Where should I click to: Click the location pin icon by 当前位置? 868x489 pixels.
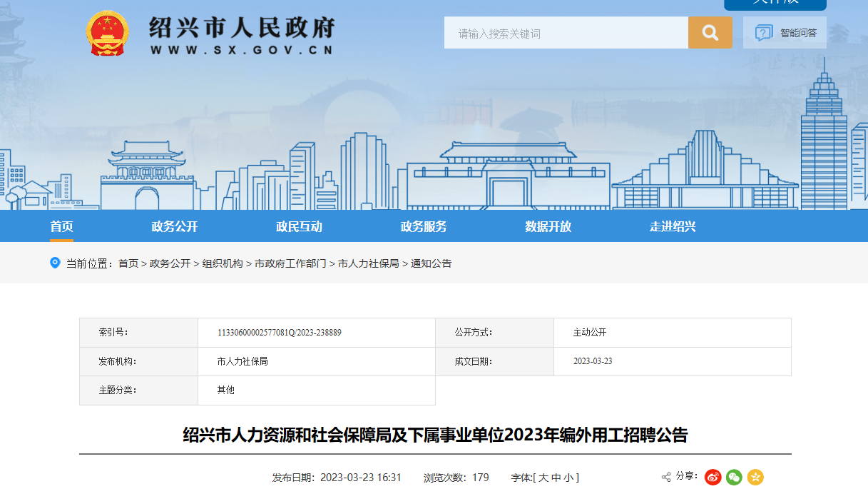tap(55, 263)
